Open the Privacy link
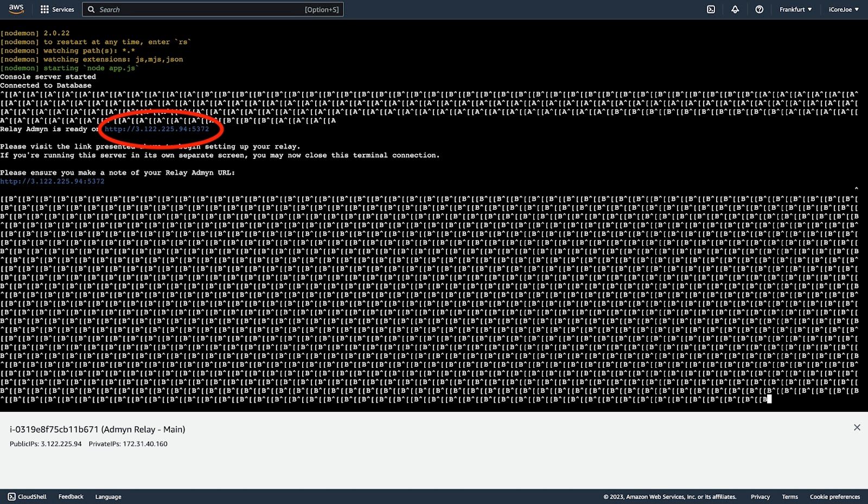 pyautogui.click(x=760, y=496)
